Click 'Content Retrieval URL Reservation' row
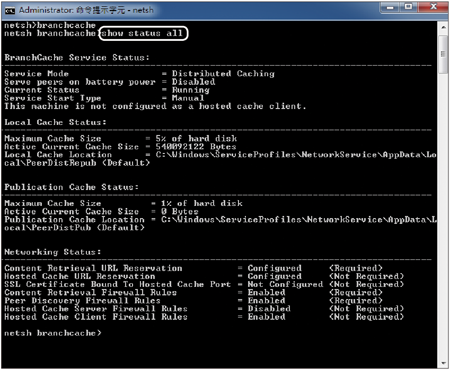 [193, 268]
